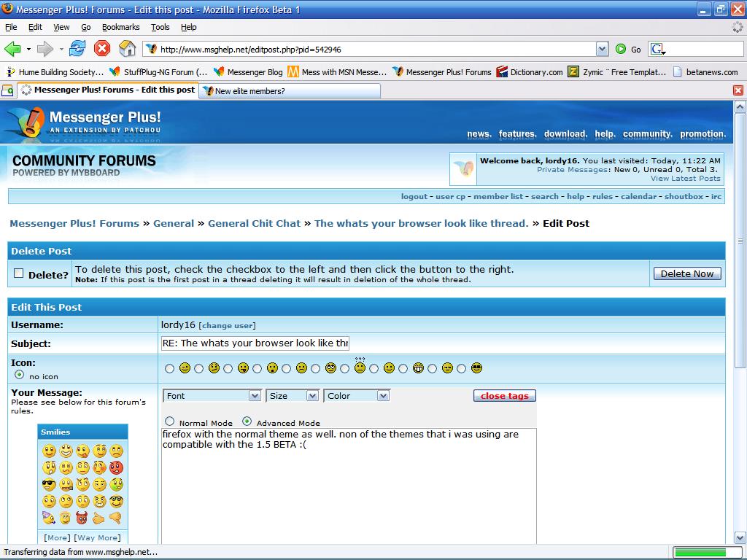The image size is (747, 560).
Task: Choose the post icon radio for the surprised smiley
Action: pos(258,368)
